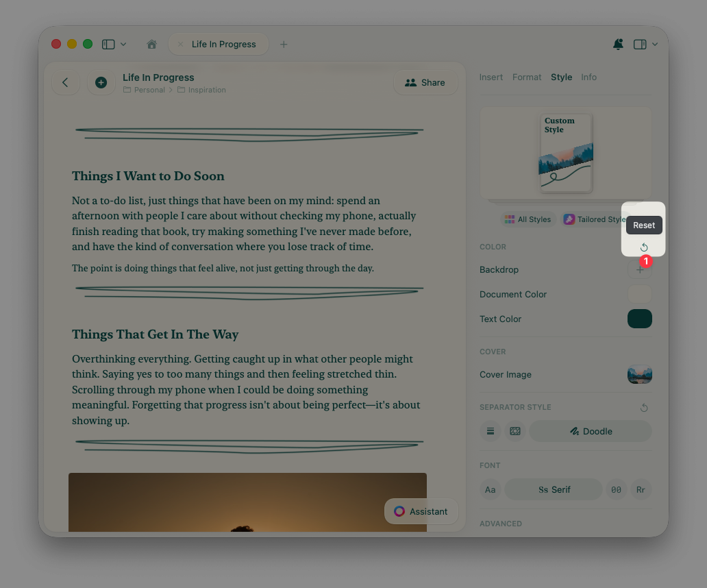
Task: Choose the image separator style
Action: 515,431
